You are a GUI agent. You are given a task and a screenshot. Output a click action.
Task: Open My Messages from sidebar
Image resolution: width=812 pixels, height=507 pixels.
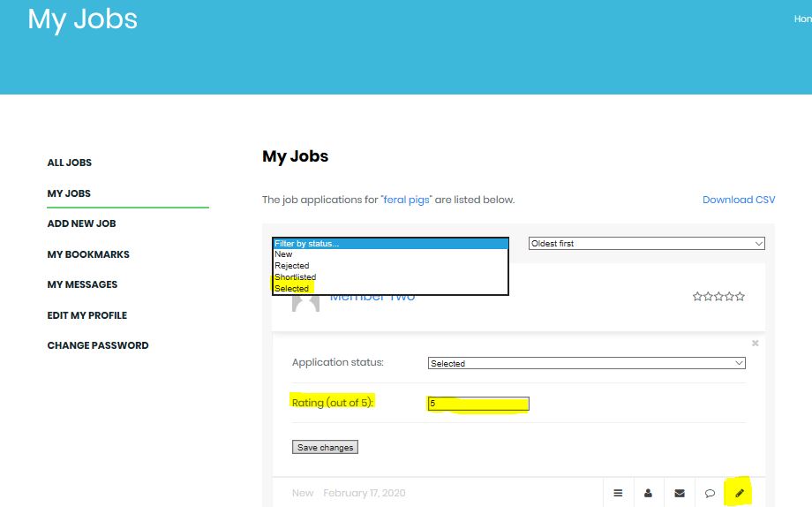tap(82, 284)
